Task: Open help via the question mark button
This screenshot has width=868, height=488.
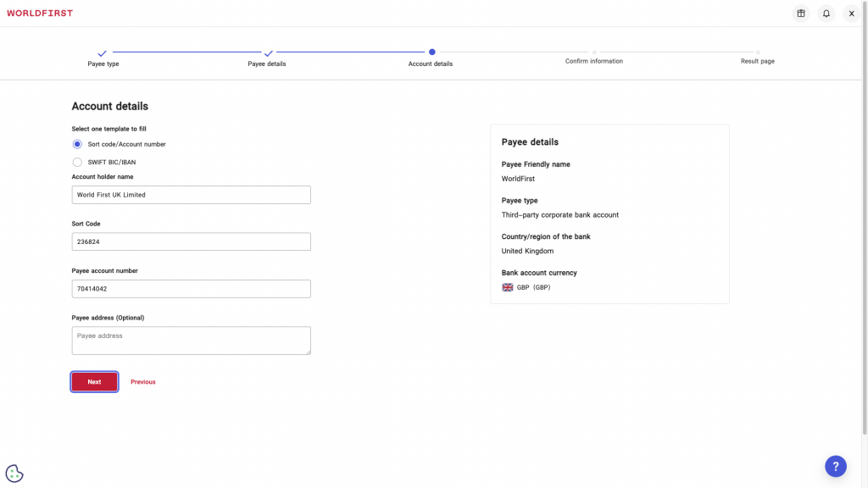Action: (x=836, y=466)
